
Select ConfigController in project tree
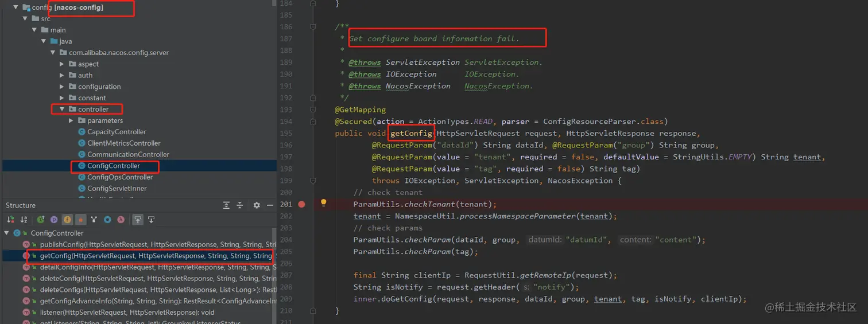(x=114, y=166)
